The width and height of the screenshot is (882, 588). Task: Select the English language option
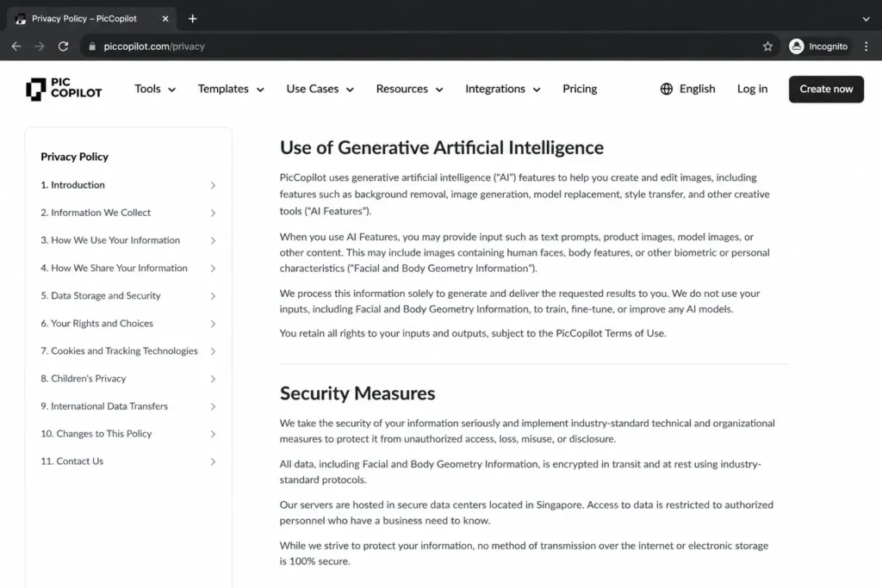click(x=697, y=89)
